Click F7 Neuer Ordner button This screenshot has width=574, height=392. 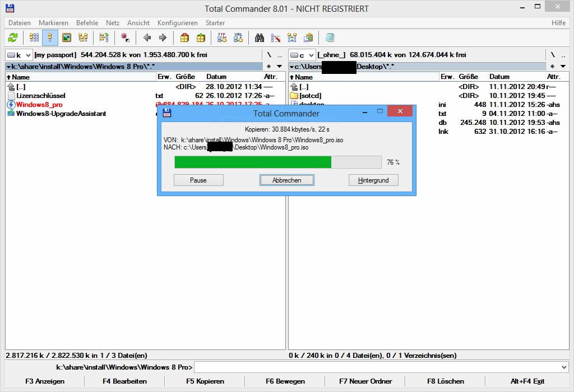tap(365, 381)
